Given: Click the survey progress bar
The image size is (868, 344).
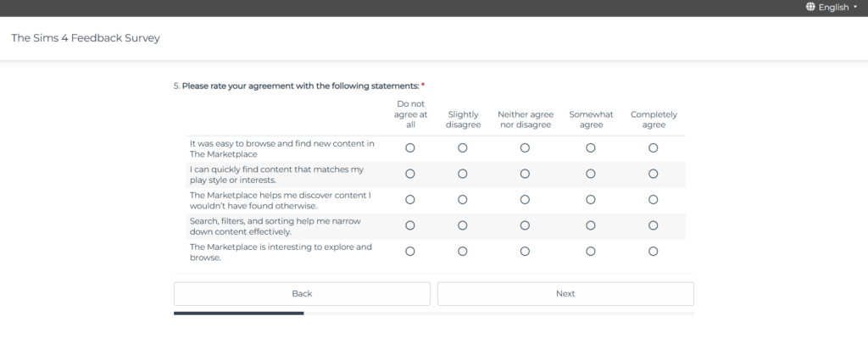Looking at the screenshot, I should 433,313.
